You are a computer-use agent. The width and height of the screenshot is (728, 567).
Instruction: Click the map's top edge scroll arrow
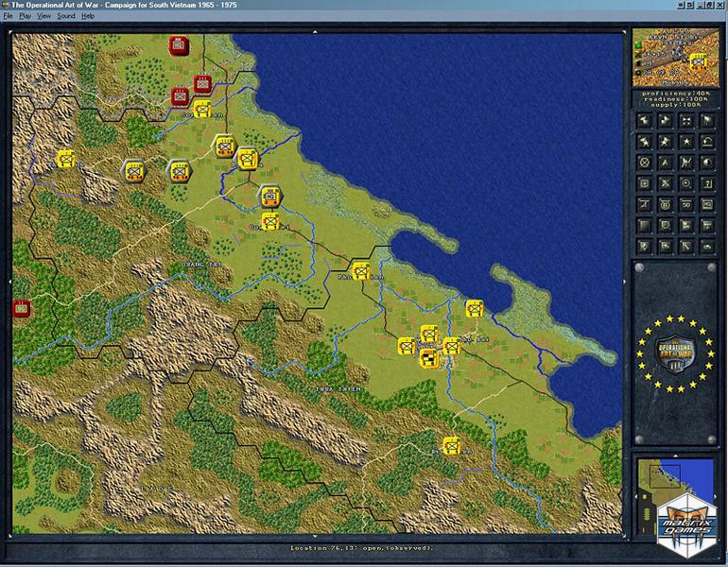315,32
